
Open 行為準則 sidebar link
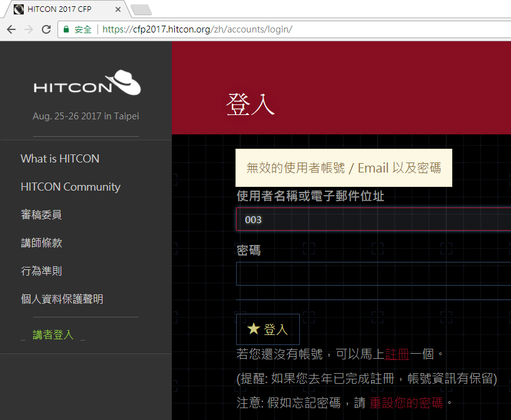coord(41,271)
